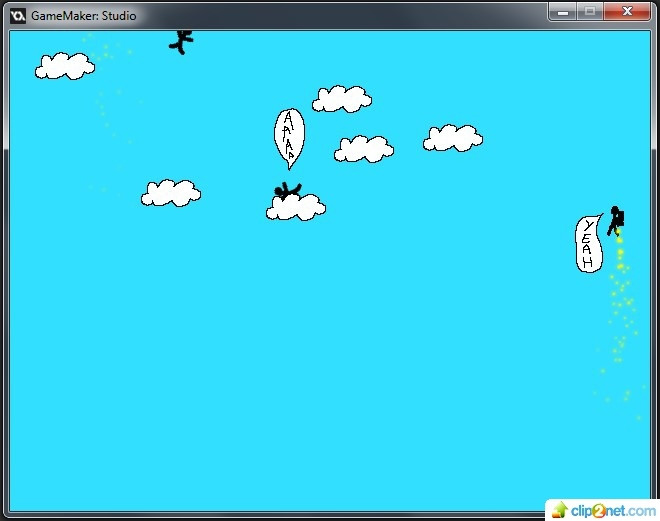Click the GameMaker: Studio title bar icon
Screen dimensions: 660x521
18,16
